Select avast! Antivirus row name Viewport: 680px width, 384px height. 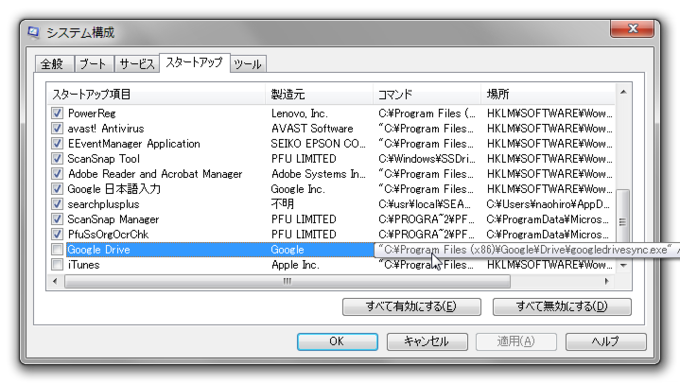coord(106,129)
